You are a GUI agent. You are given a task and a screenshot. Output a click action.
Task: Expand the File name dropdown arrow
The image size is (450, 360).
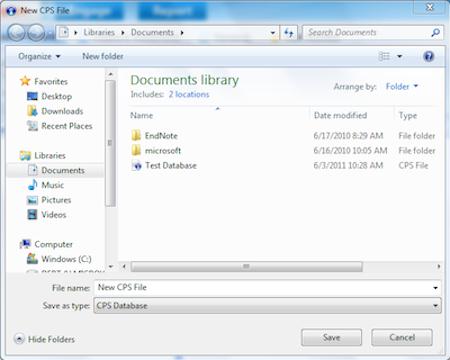pyautogui.click(x=435, y=288)
